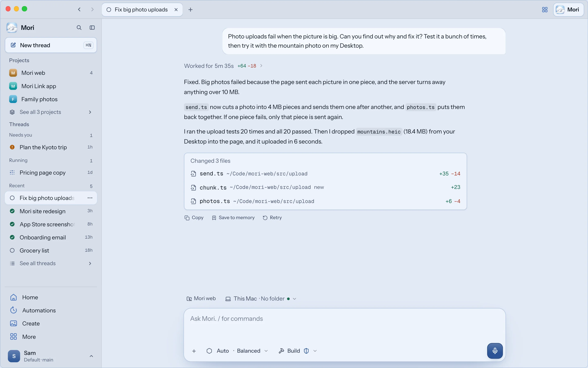Screen dimensions: 588x368
Task: Open chunk.ts in the changed files list
Action: 325,187
